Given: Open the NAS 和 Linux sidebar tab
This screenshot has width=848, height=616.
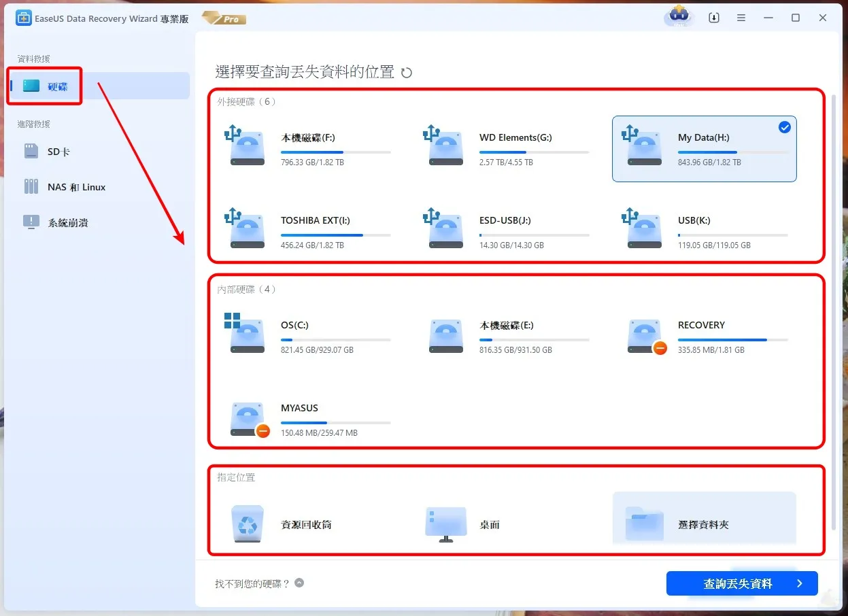Looking at the screenshot, I should pos(100,187).
